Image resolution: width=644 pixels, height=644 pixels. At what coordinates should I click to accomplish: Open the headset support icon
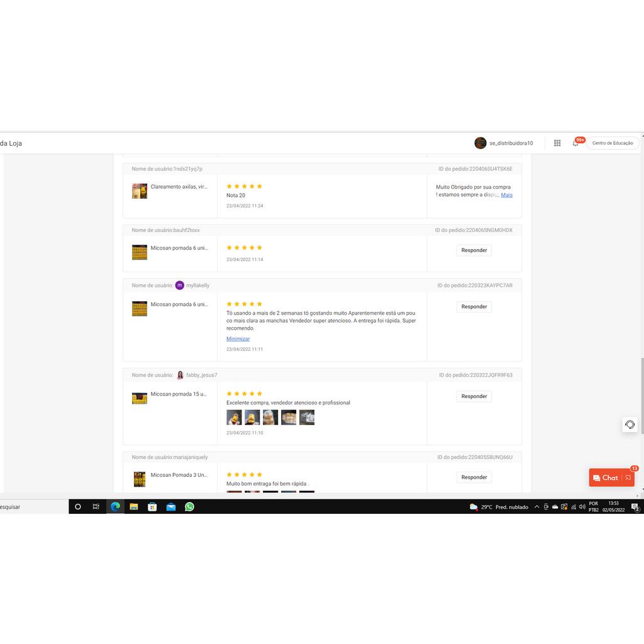tap(630, 425)
